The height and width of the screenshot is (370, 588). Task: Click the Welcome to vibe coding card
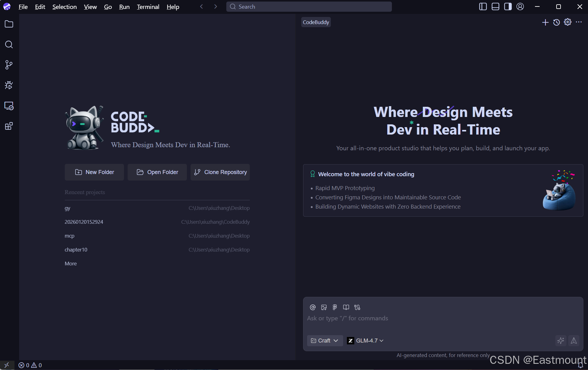point(443,190)
